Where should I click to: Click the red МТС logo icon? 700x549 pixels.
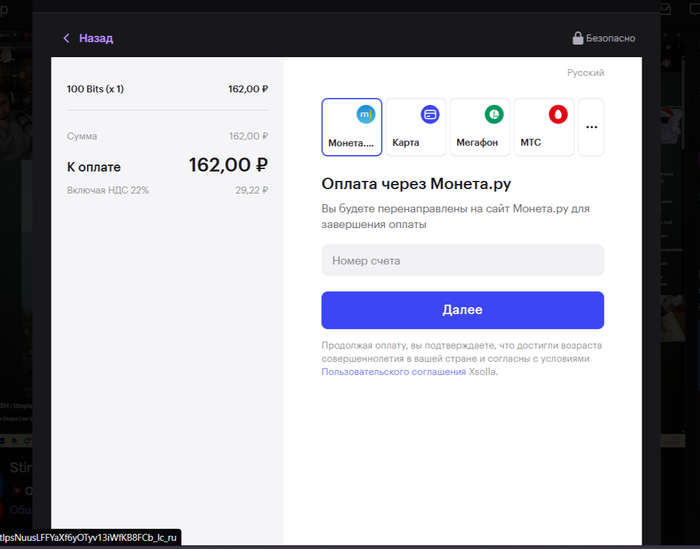[558, 114]
